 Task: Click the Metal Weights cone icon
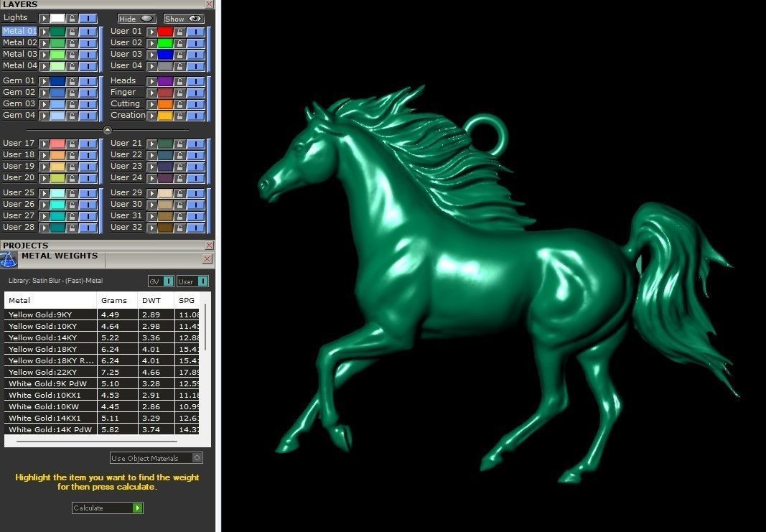tap(9, 260)
